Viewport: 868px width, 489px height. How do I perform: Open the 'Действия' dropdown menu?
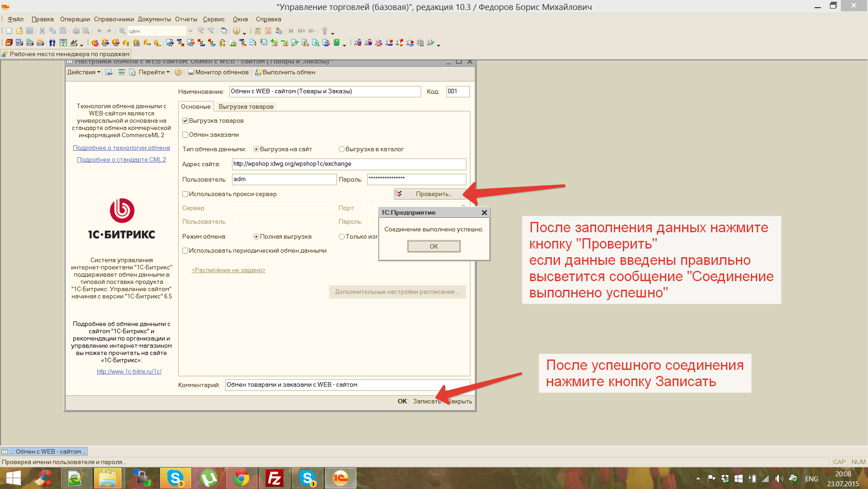pyautogui.click(x=84, y=72)
